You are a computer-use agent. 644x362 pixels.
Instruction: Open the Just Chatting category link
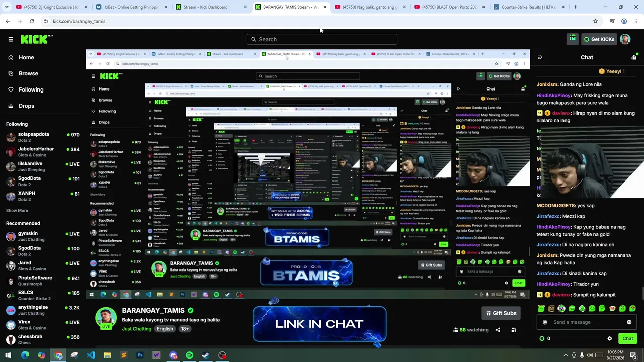(136, 329)
